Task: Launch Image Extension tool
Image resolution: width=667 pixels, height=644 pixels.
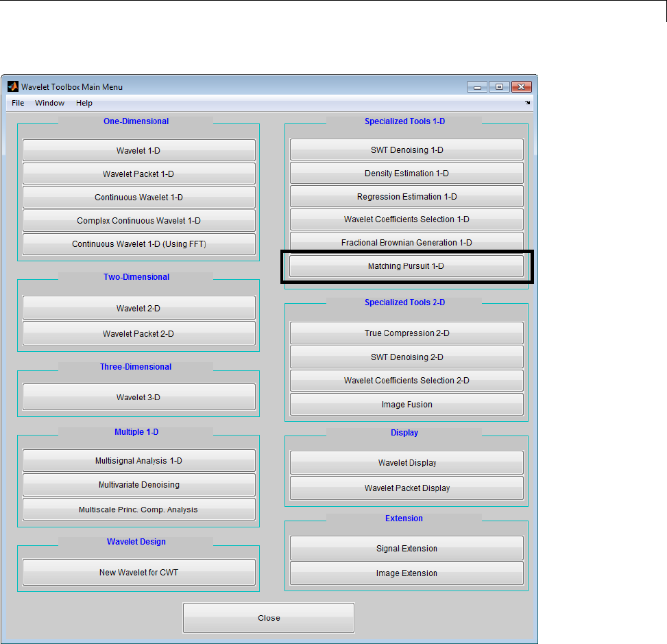Action: (x=407, y=573)
